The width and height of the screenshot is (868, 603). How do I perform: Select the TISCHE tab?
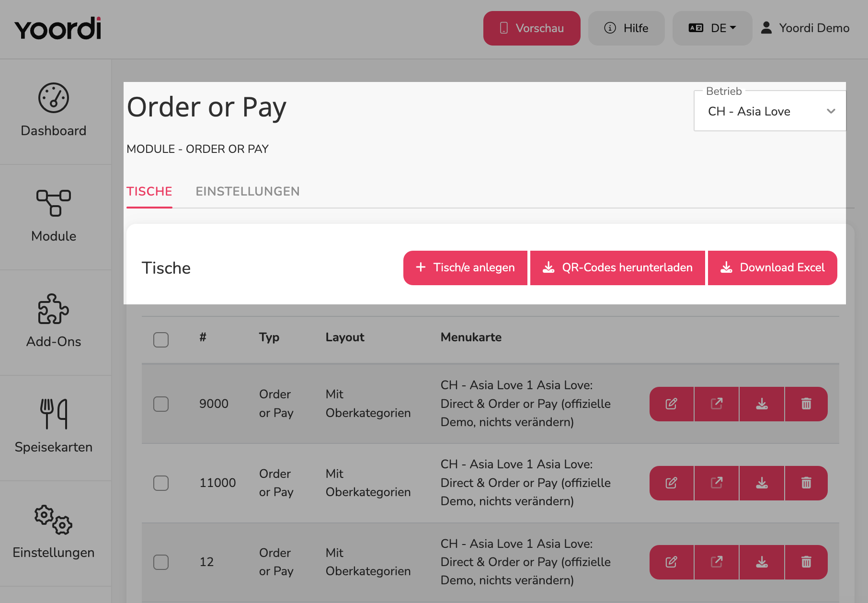pyautogui.click(x=149, y=191)
